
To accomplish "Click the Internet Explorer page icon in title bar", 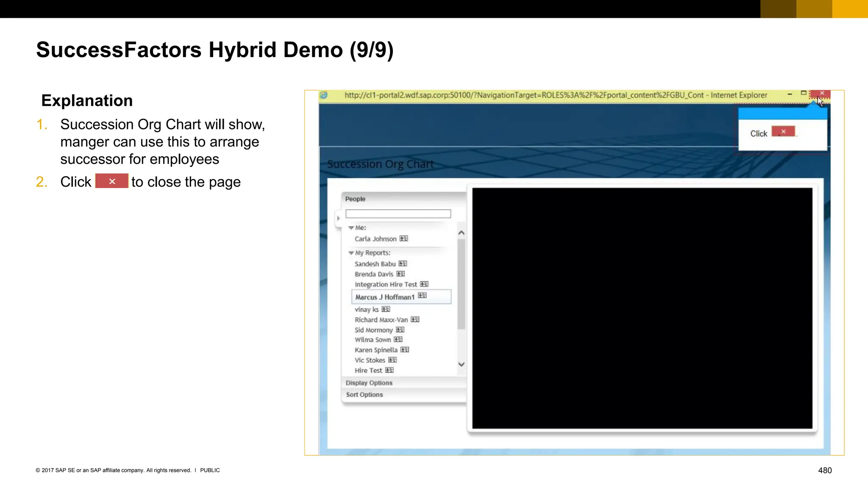I will tap(324, 95).
